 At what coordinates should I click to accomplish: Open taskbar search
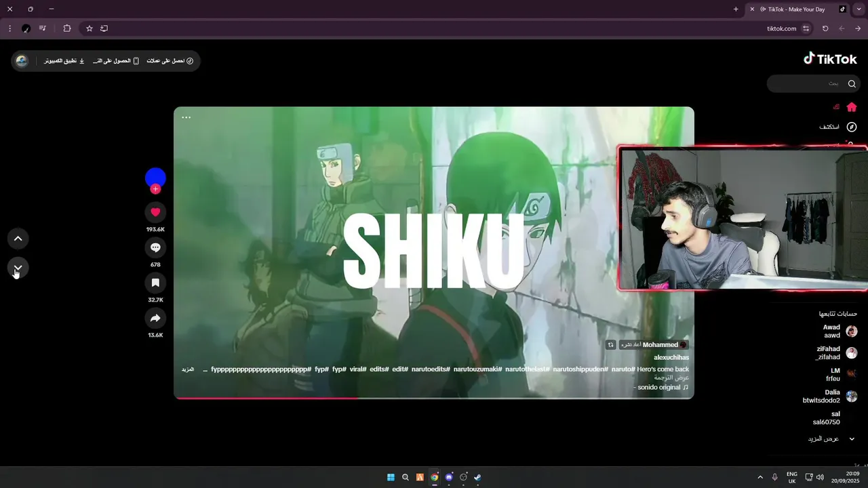pos(406,477)
